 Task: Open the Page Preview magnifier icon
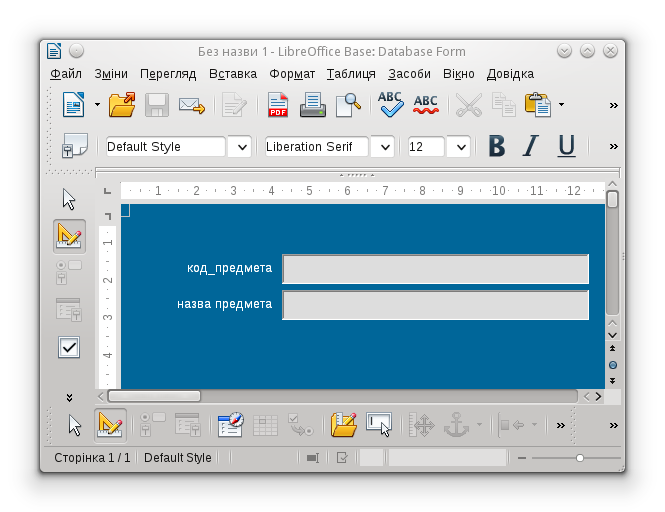(x=347, y=104)
